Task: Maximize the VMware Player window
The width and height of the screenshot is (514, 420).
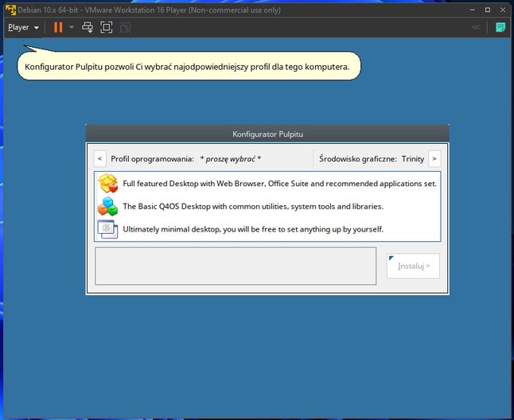Action: [x=488, y=10]
